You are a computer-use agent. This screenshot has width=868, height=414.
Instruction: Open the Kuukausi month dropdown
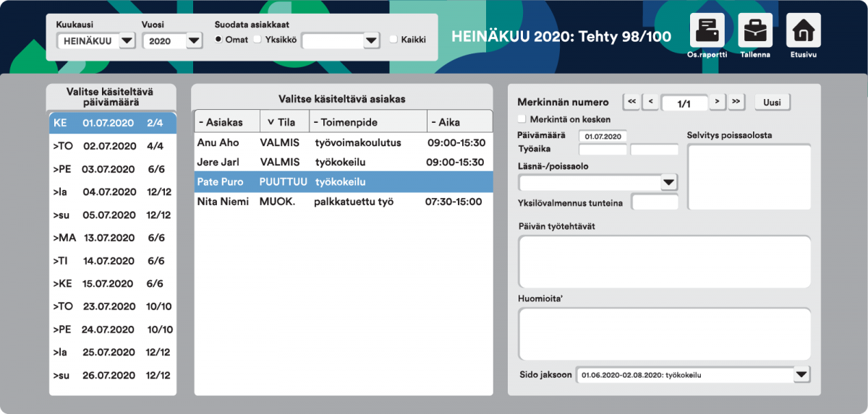coord(127,41)
